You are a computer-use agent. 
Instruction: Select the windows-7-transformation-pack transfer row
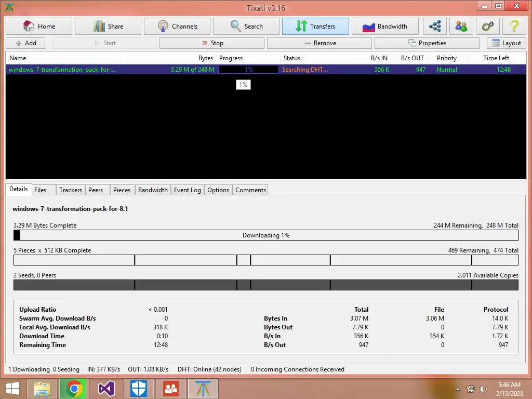[266, 70]
